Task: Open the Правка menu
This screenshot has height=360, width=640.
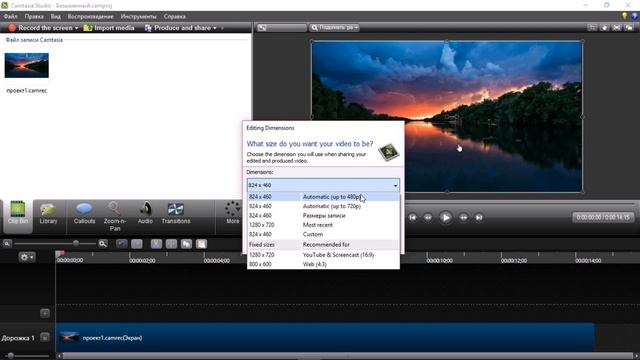Action: (34, 16)
